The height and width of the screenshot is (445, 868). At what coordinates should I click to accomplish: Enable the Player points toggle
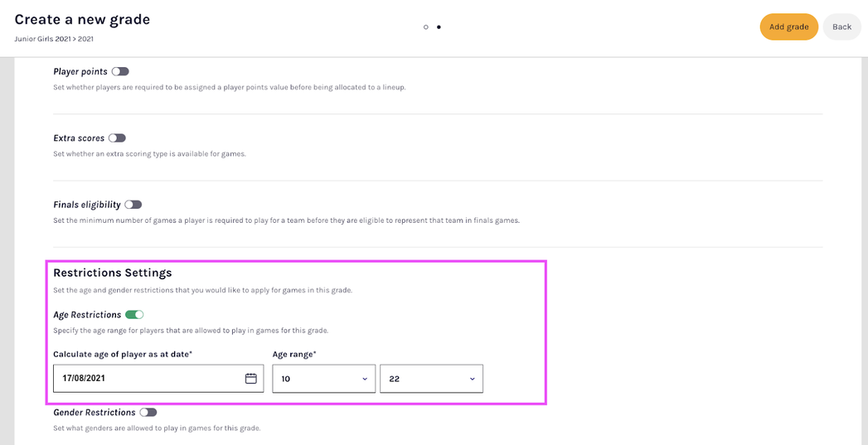point(120,72)
